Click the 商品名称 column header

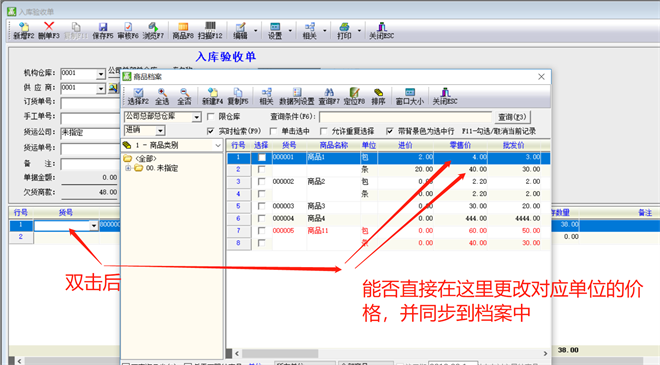(333, 145)
